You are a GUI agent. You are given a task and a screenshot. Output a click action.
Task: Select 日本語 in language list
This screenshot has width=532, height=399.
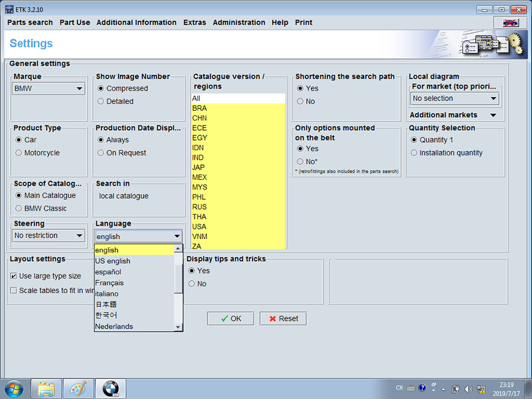coord(134,304)
